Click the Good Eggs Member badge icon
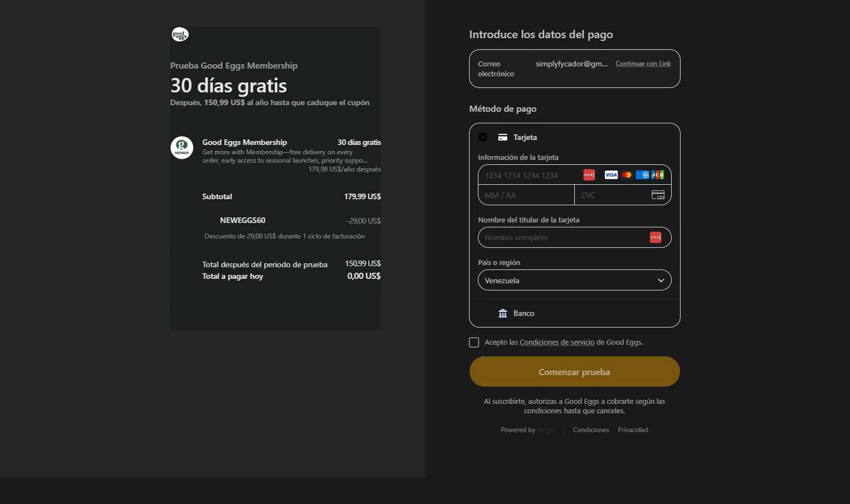The image size is (850, 504). [182, 148]
